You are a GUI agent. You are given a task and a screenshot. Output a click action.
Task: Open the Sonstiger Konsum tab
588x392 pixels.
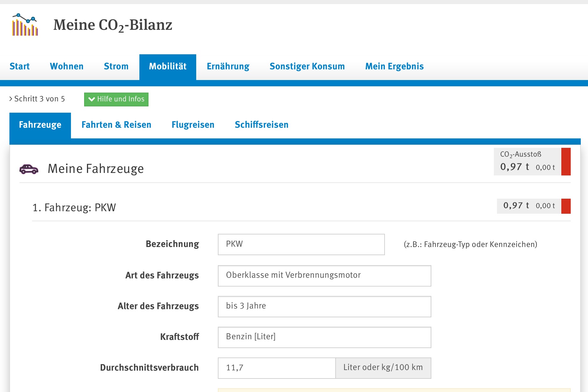coord(307,67)
